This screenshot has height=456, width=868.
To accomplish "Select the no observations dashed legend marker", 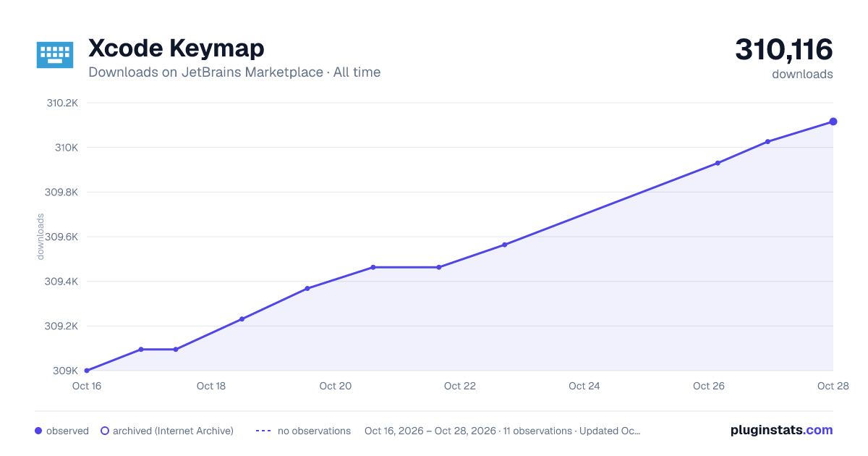I will (x=263, y=431).
